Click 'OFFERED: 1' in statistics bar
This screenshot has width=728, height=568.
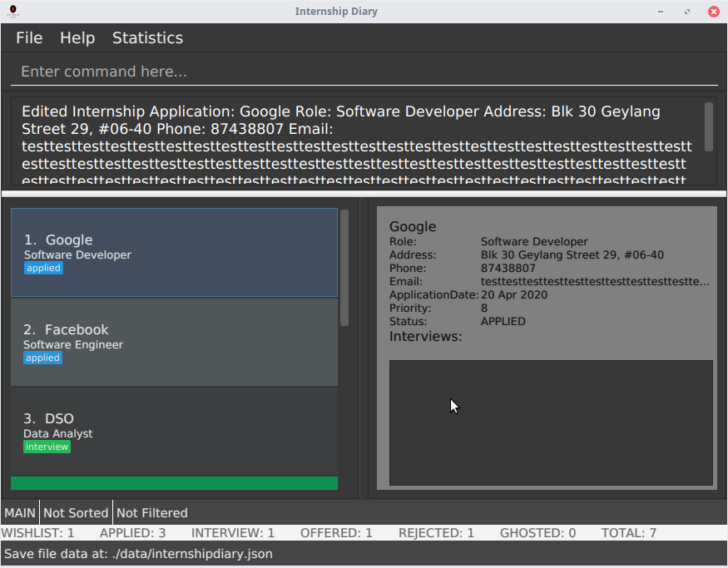pos(337,533)
